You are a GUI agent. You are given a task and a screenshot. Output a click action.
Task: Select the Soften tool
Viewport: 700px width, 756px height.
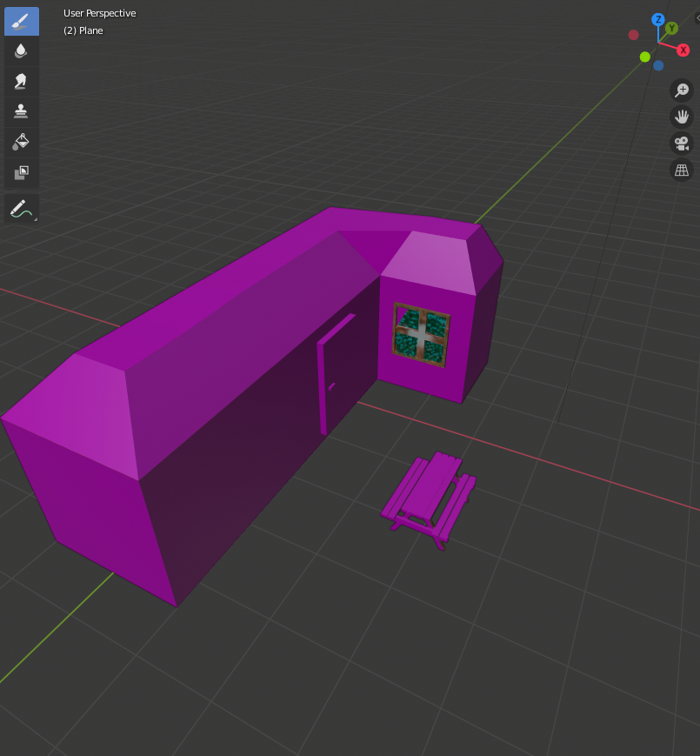coord(21,51)
